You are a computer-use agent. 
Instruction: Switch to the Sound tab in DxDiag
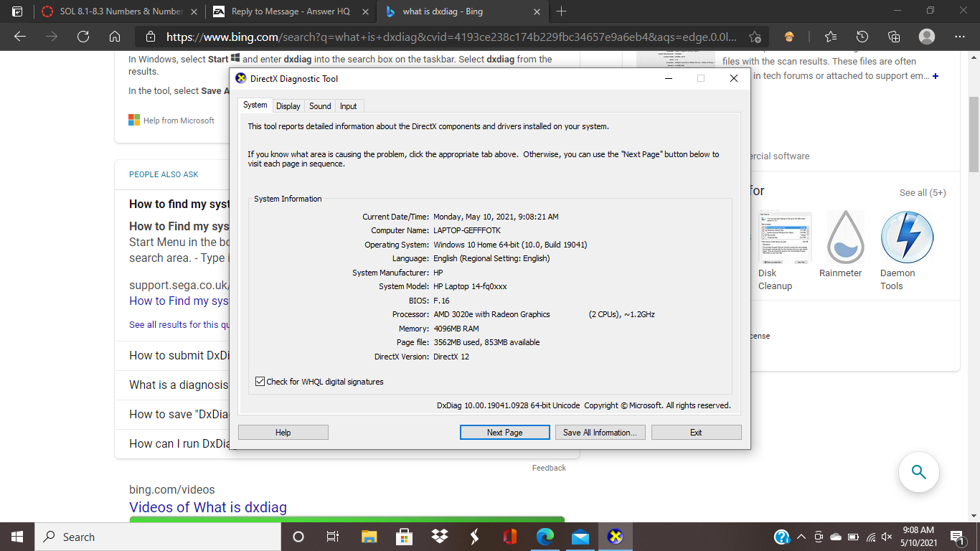click(x=319, y=105)
